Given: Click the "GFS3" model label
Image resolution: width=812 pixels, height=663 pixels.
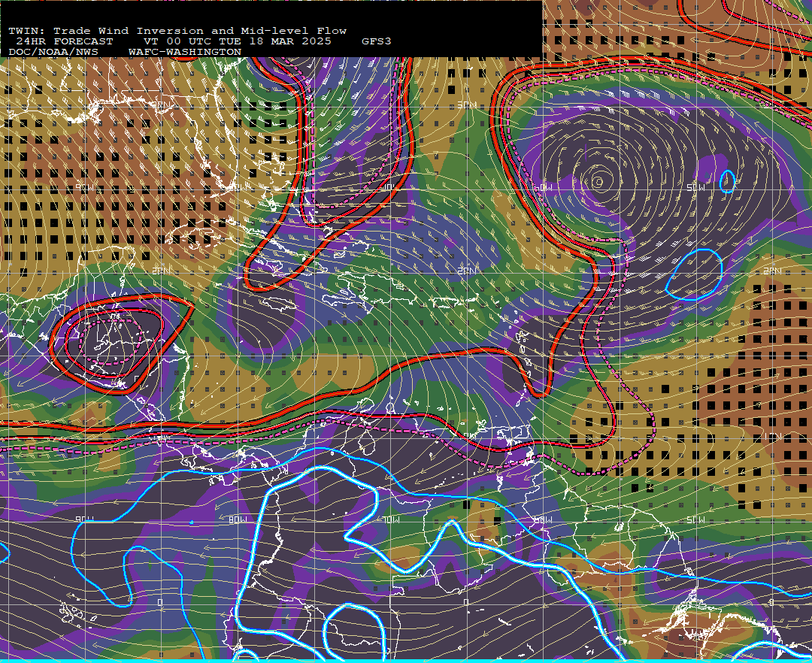Looking at the screenshot, I should [377, 41].
